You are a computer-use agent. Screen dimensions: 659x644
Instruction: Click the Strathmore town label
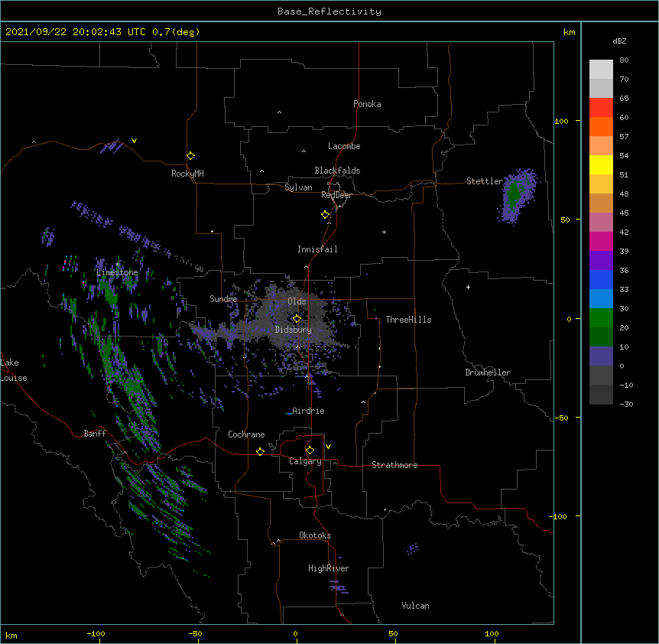(x=394, y=465)
